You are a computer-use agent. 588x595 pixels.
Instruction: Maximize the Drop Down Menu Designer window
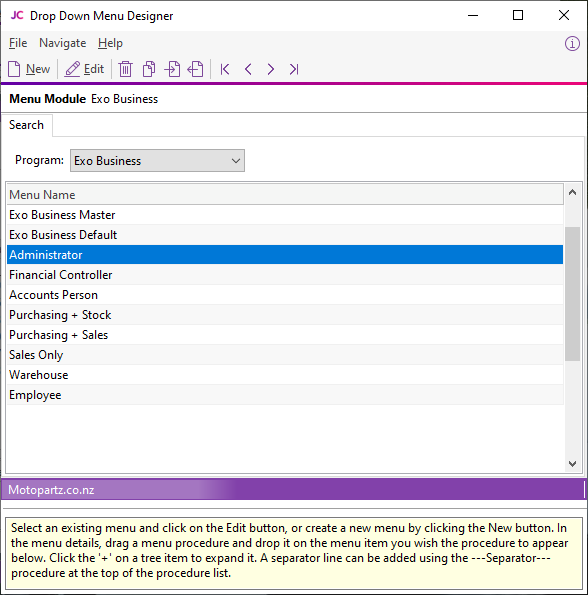[x=518, y=15]
